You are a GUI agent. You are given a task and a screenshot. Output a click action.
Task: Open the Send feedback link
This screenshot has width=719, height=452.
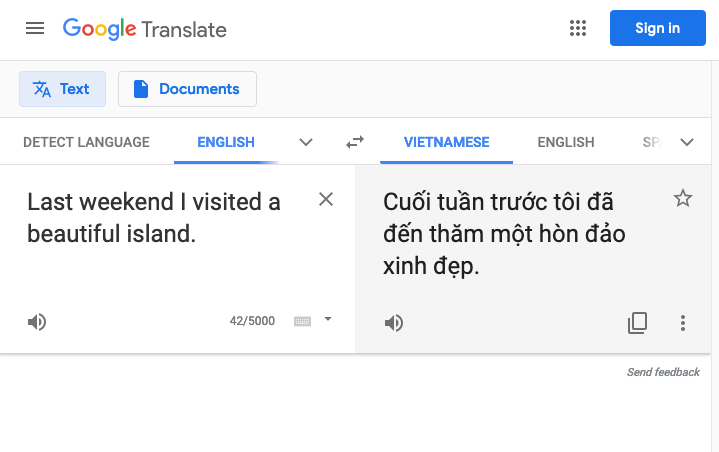pyautogui.click(x=663, y=372)
